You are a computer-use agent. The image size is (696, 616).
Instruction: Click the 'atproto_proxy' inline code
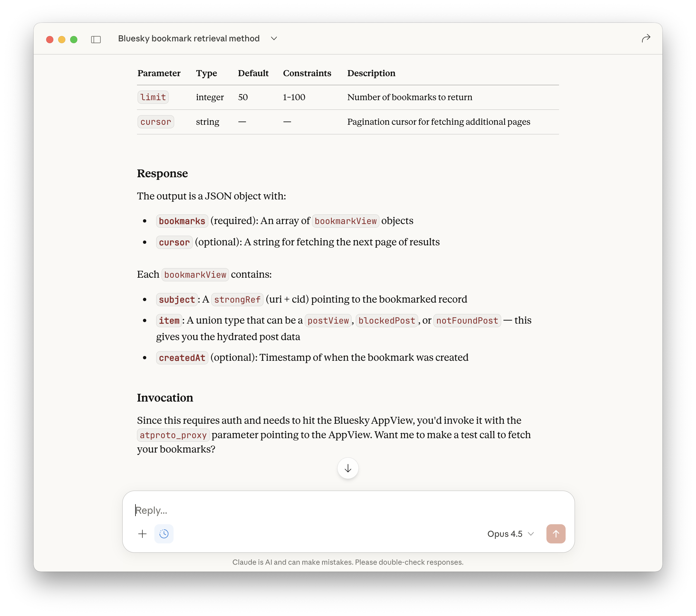pyautogui.click(x=173, y=435)
